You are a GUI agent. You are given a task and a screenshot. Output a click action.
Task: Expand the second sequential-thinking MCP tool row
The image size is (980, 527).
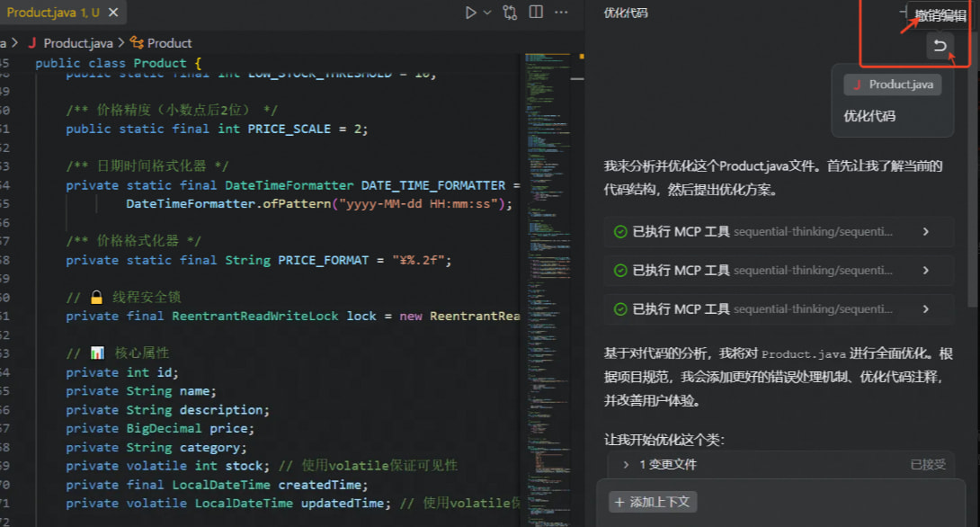(778, 271)
